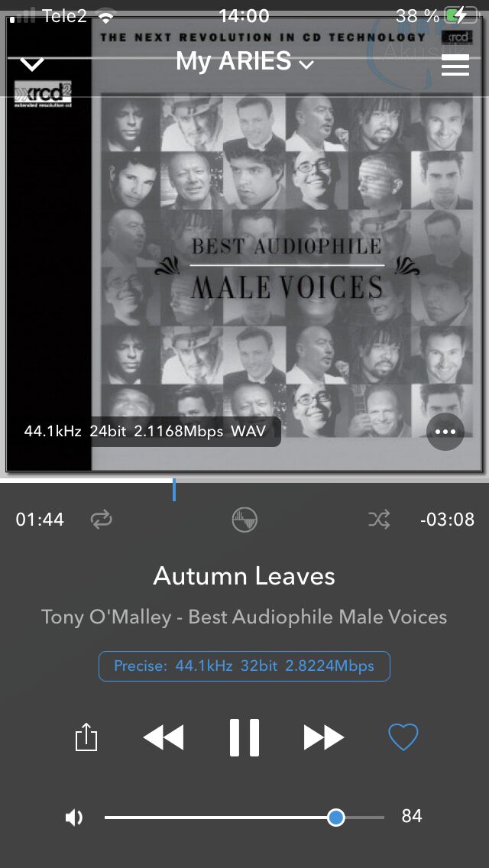The width and height of the screenshot is (489, 868).
Task: Tap the 44.1kHz 24bit WAV format label
Action: pyautogui.click(x=145, y=431)
